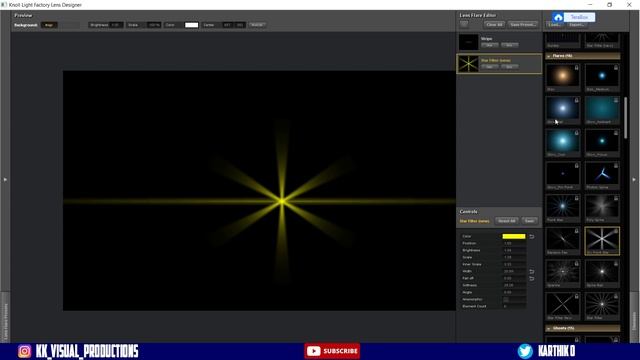Click the Load button in presets panel
This screenshot has height=360, width=640.
[554, 25]
